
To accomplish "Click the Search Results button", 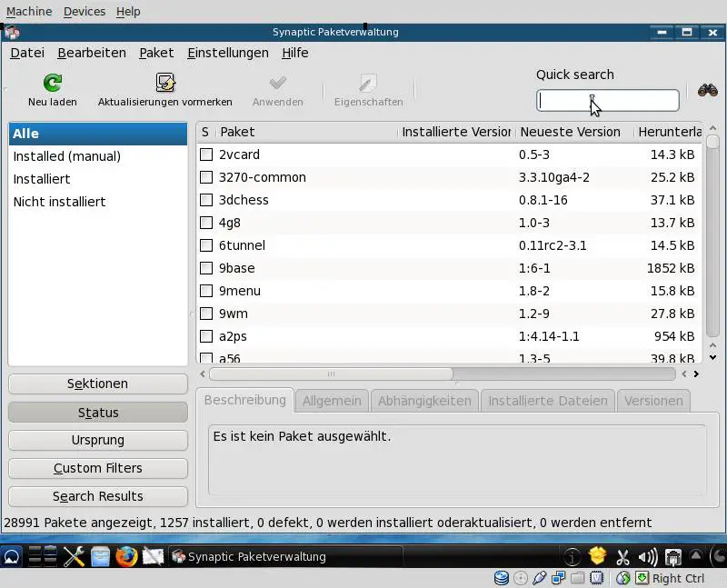I will point(98,496).
